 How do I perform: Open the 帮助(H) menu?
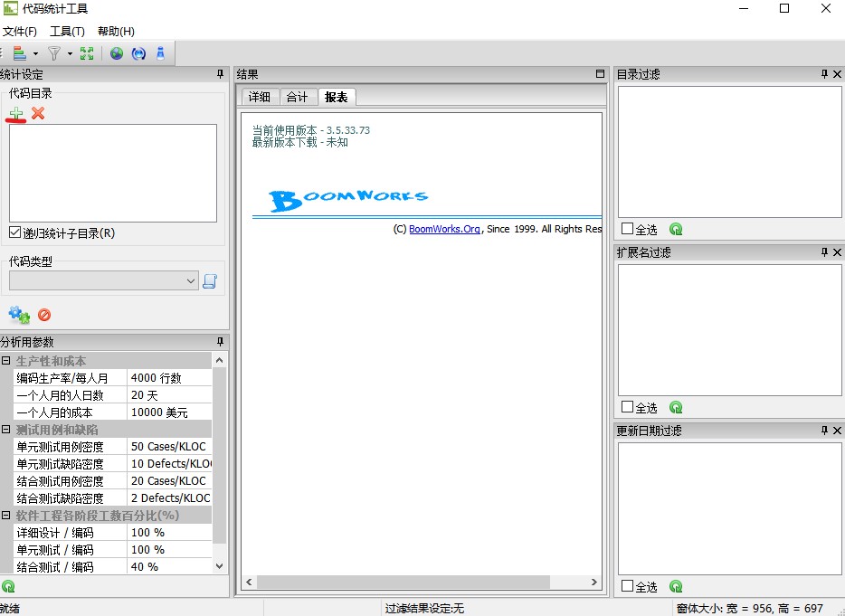[116, 32]
